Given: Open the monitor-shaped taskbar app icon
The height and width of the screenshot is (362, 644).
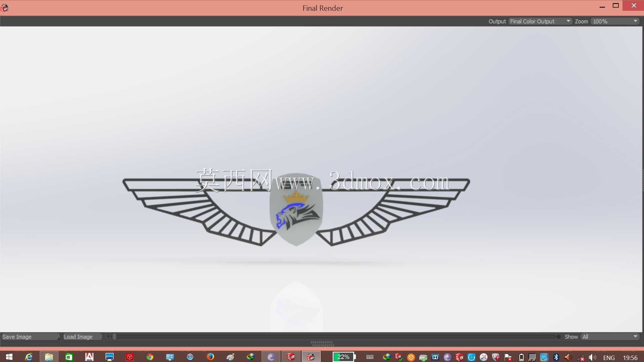Looking at the screenshot, I should (x=110, y=357).
